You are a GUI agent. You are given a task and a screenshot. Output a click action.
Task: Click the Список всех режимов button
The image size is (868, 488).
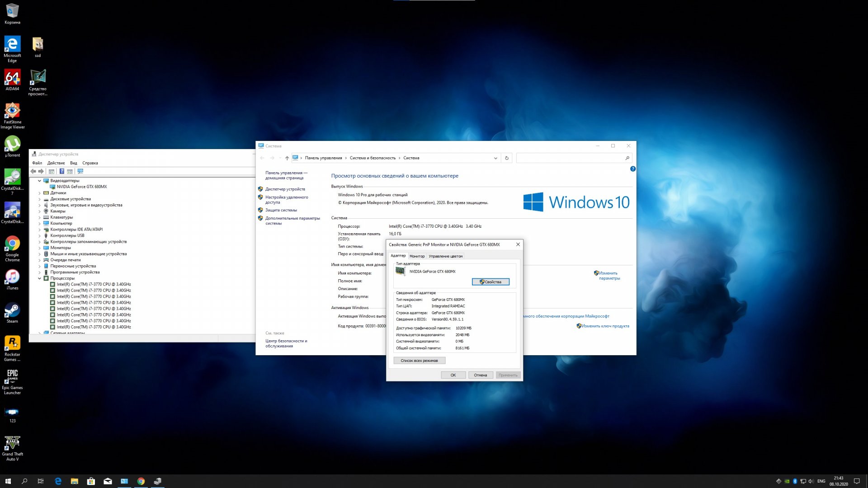click(x=419, y=361)
